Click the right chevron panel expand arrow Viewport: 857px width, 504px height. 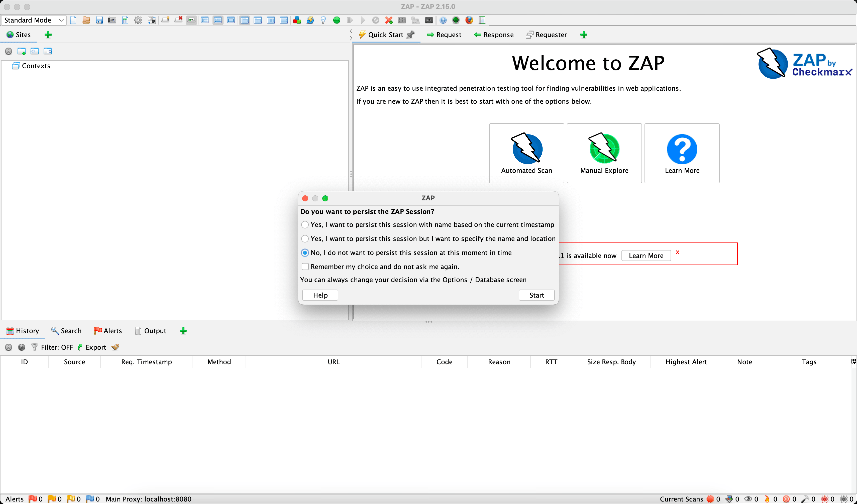click(351, 38)
